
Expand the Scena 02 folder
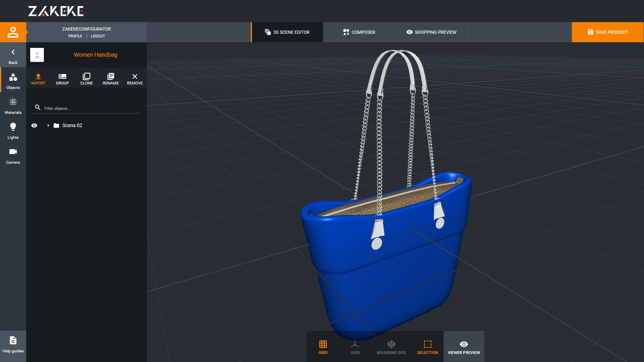[x=48, y=125]
